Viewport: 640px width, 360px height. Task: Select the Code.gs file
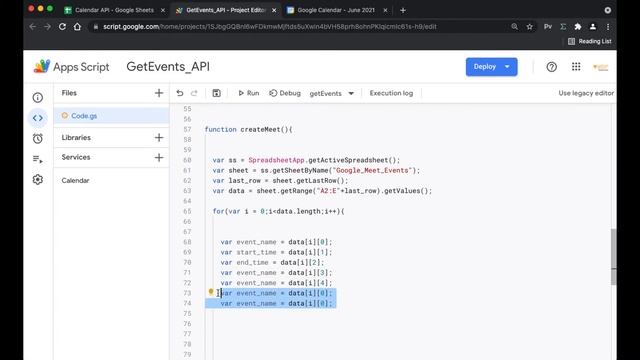pyautogui.click(x=111, y=116)
